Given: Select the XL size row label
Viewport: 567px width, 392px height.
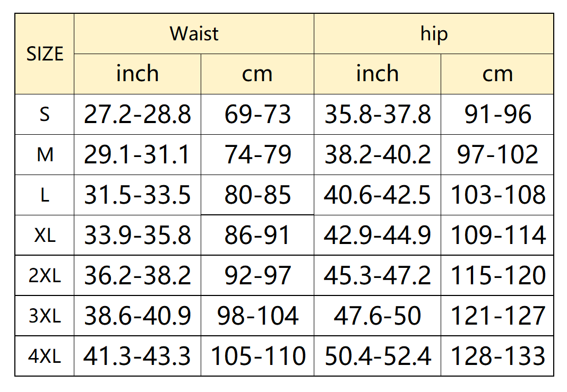Looking at the screenshot, I should click(x=45, y=236).
